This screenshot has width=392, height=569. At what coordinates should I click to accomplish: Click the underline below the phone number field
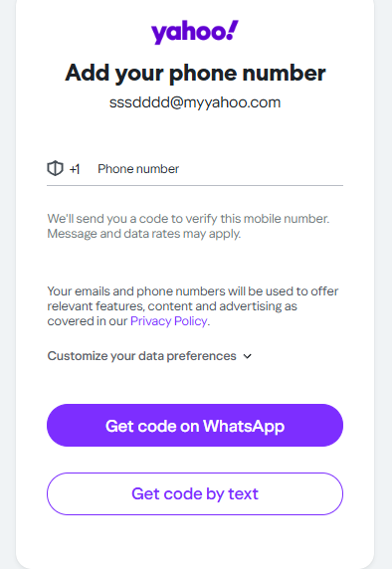[x=195, y=185]
